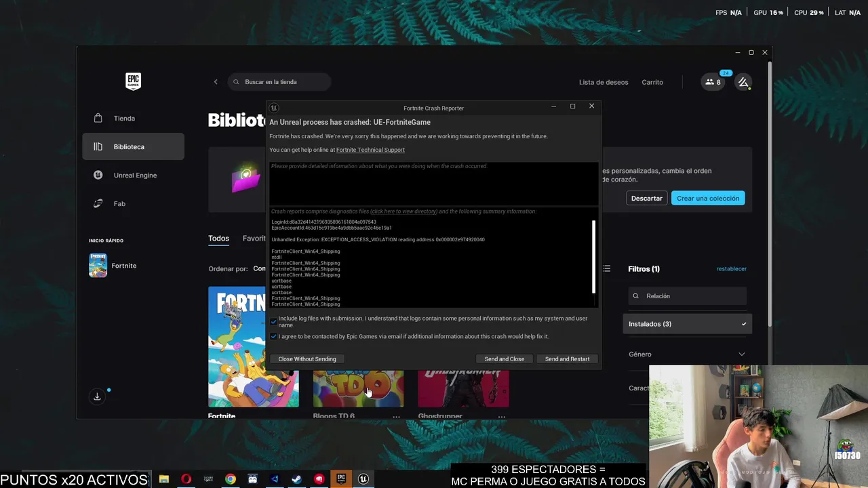Click here to view directory link
Viewport: 868px width, 488px height.
404,211
